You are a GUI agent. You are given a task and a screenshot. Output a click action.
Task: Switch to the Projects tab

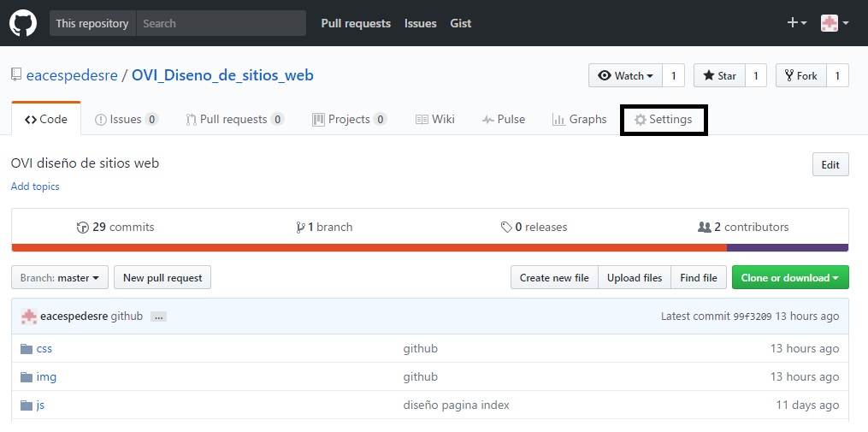coord(349,119)
